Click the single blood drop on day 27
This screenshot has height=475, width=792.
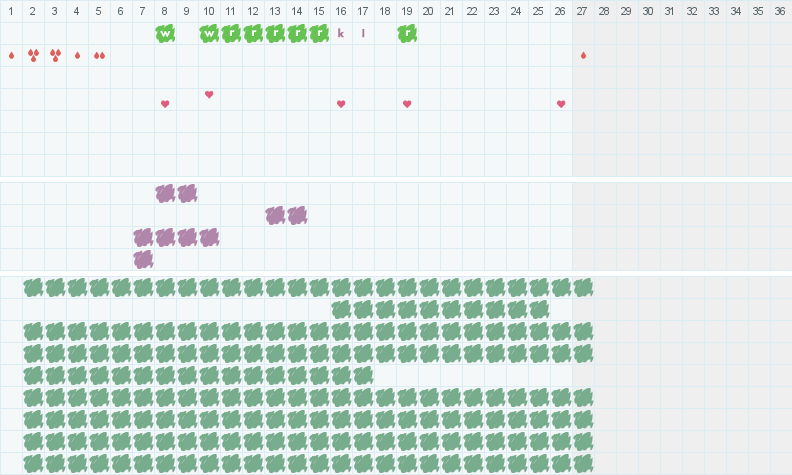click(x=583, y=55)
